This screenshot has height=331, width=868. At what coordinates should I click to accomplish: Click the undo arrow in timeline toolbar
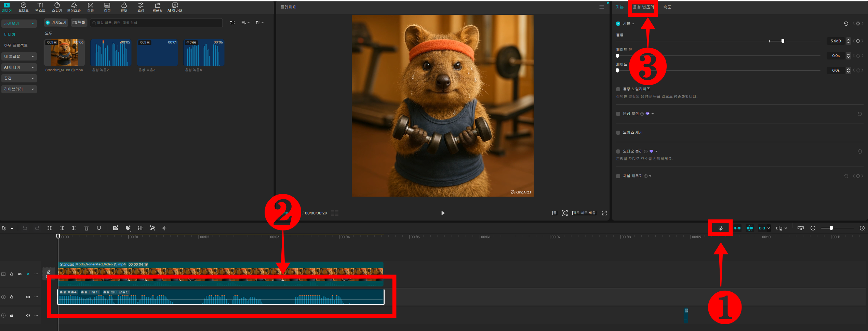pos(25,228)
